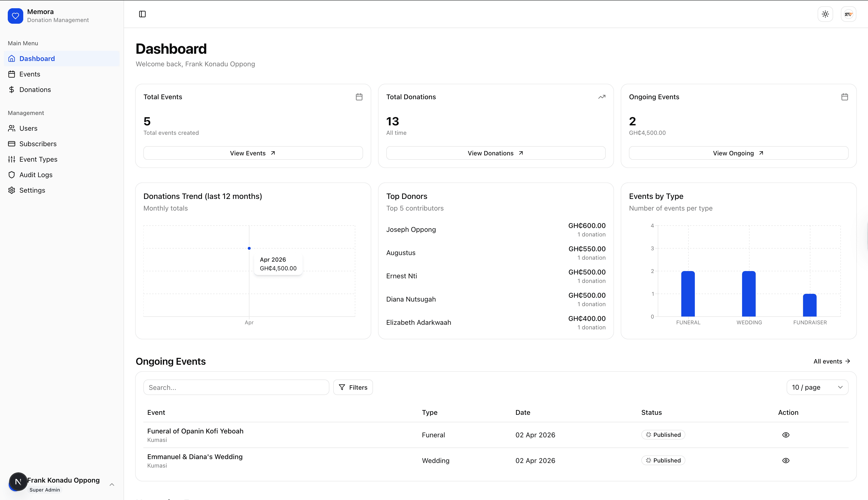The image size is (868, 500).
Task: Click the ongoing events Search field
Action: pos(236,387)
